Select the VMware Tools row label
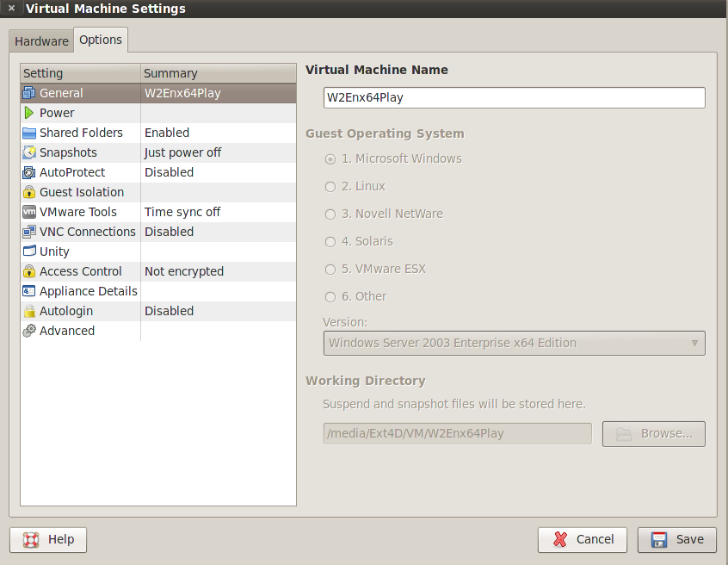The height and width of the screenshot is (565, 728). click(x=78, y=212)
